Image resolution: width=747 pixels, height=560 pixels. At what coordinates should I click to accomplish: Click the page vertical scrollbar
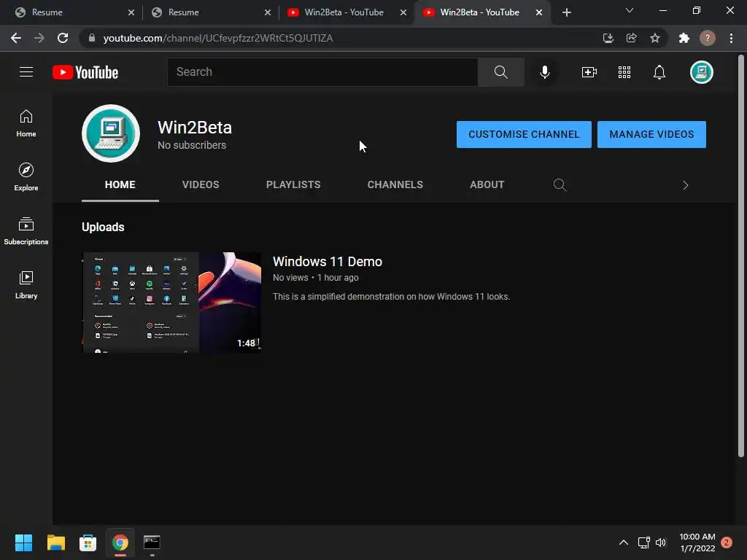point(741,257)
